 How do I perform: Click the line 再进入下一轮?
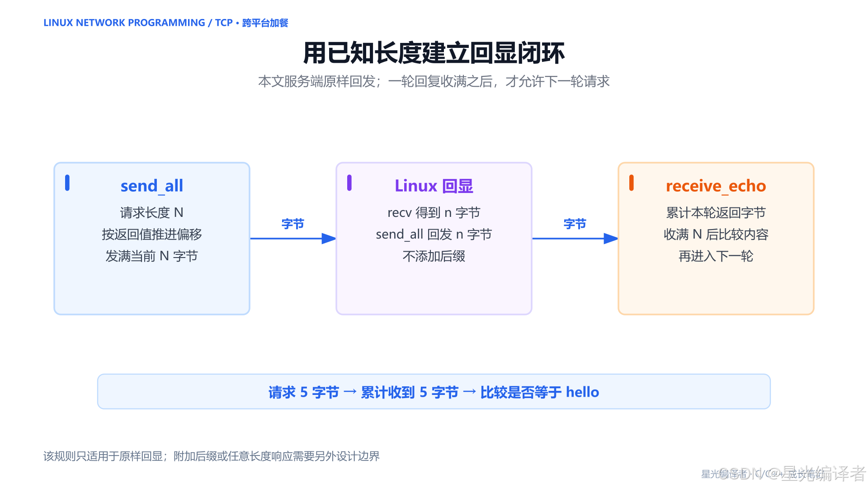tap(716, 256)
